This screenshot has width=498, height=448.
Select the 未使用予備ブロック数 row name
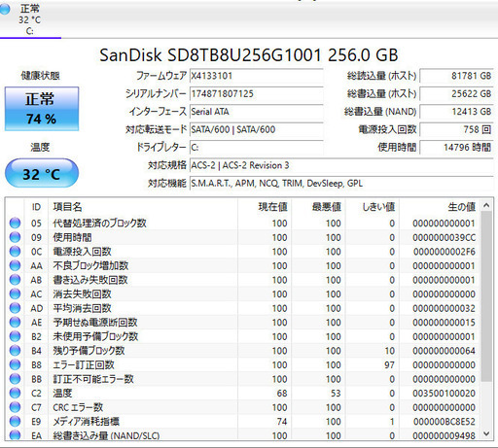(x=95, y=336)
